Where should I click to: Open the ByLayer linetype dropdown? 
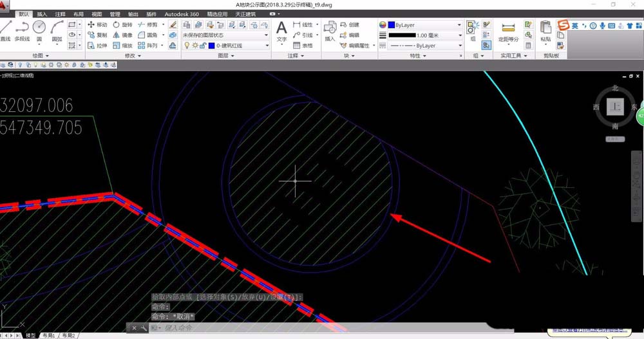coord(425,46)
